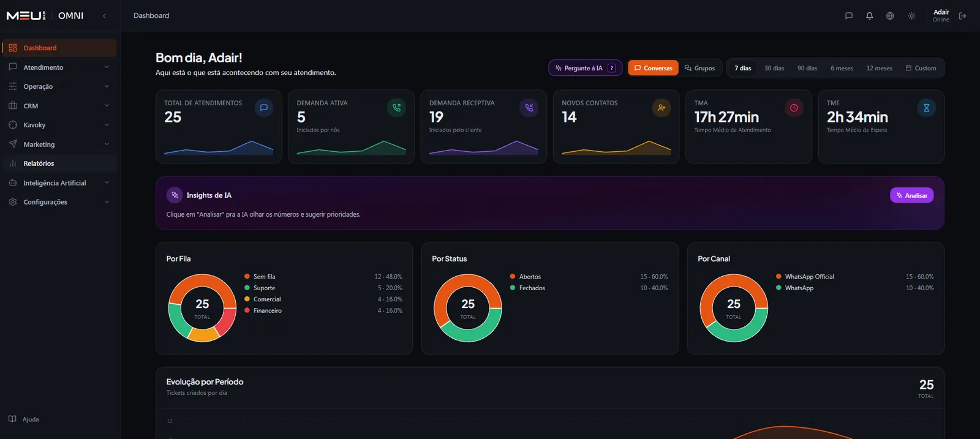Screen dimensions: 980x439
Task: Select the 7 dias period tab
Action: [x=743, y=68]
